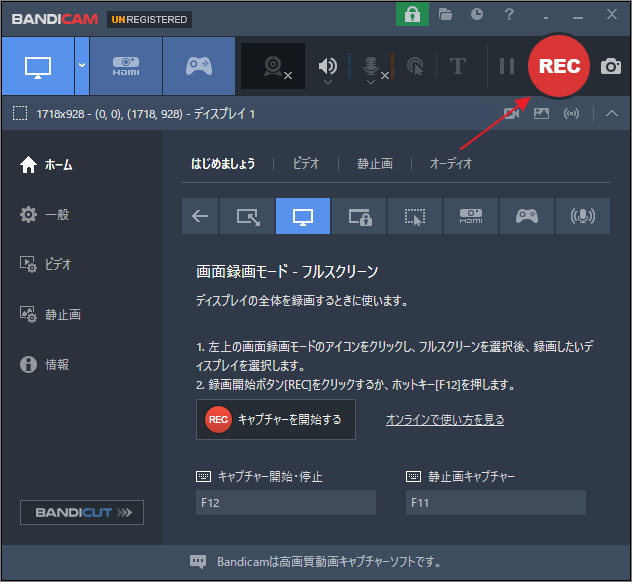Click the keyboard icon beside 静止画キャプチャー

click(x=413, y=477)
